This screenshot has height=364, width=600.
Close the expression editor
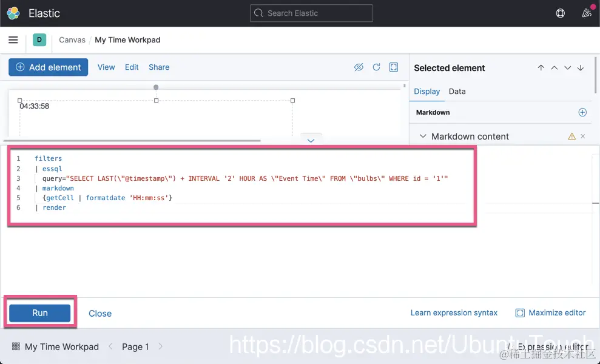[100, 314]
